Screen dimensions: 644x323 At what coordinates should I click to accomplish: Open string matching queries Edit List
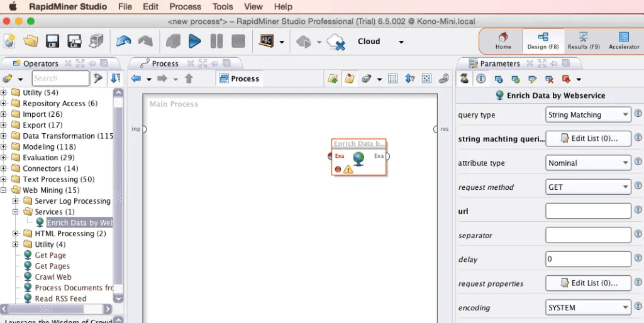click(x=588, y=139)
